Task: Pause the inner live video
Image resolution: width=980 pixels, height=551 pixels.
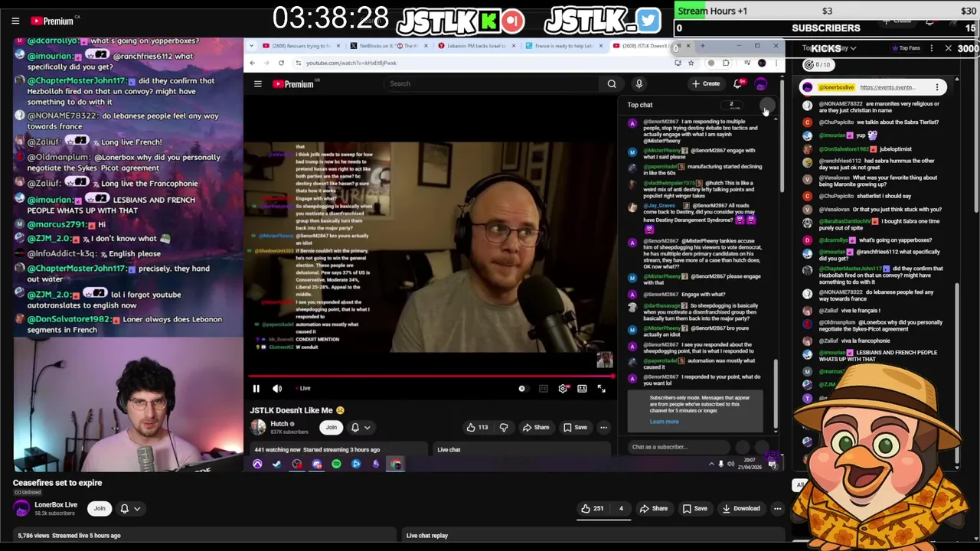Action: (256, 389)
